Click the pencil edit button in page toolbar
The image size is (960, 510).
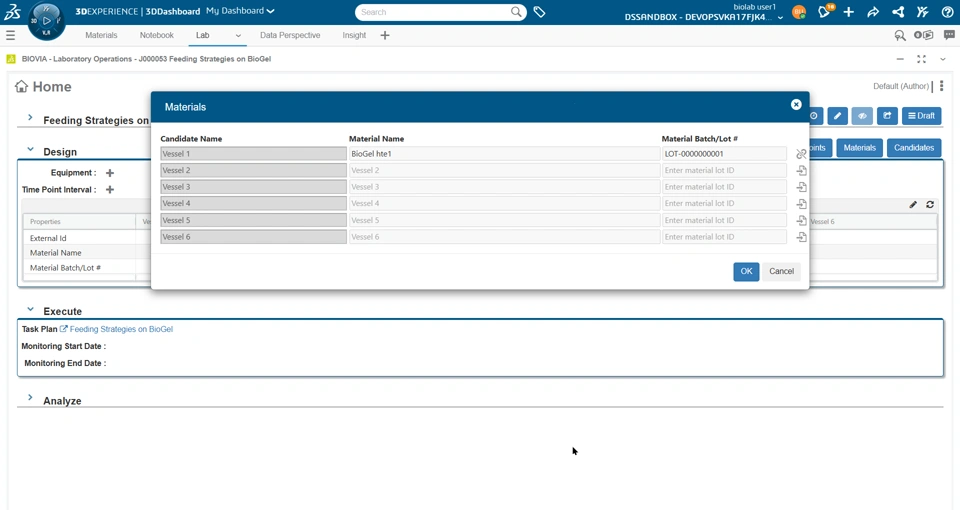tap(837, 116)
